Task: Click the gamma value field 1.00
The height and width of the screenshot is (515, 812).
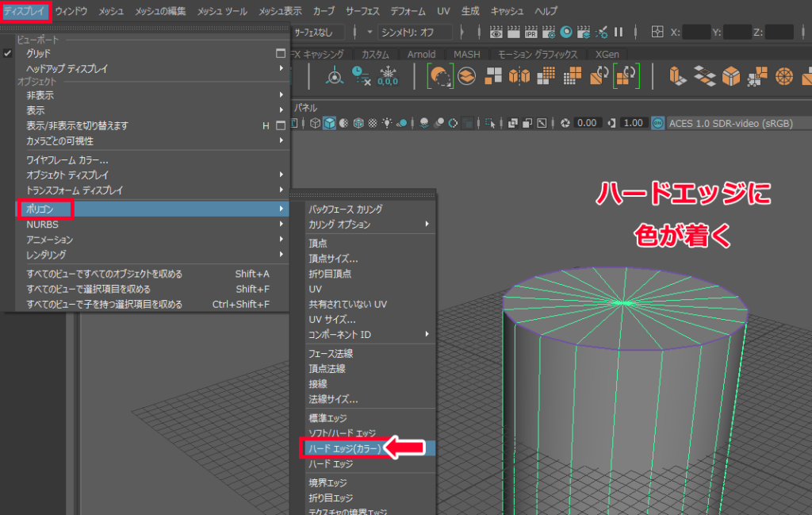Action: point(633,123)
